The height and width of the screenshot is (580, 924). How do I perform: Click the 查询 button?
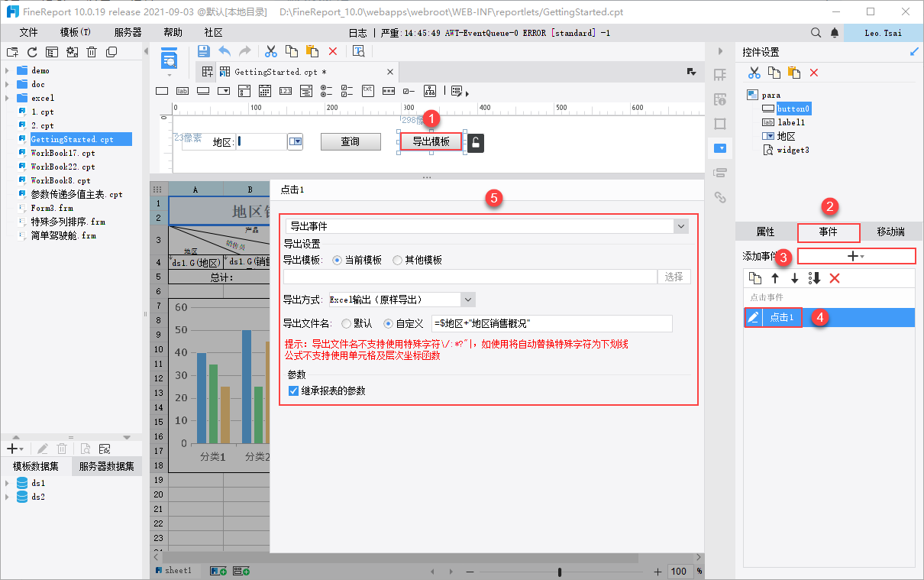pyautogui.click(x=350, y=141)
